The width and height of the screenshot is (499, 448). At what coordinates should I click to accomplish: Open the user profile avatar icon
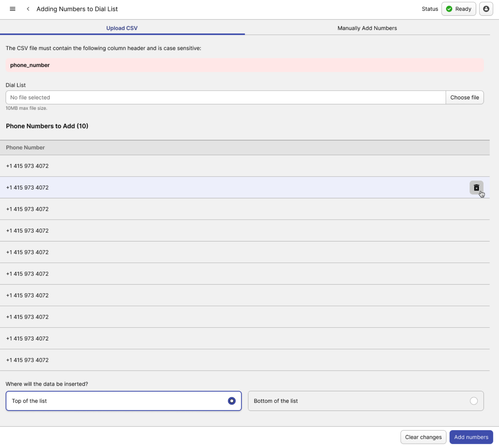click(486, 9)
